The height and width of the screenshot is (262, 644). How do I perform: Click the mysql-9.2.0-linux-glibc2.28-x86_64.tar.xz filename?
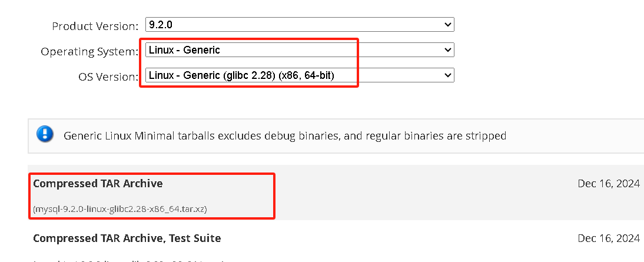(x=120, y=208)
